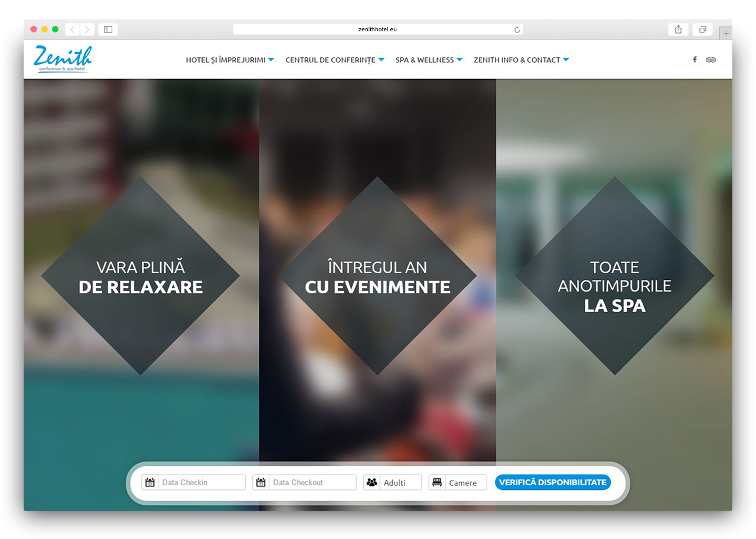Click the bed icon beside Camere

tap(437, 482)
